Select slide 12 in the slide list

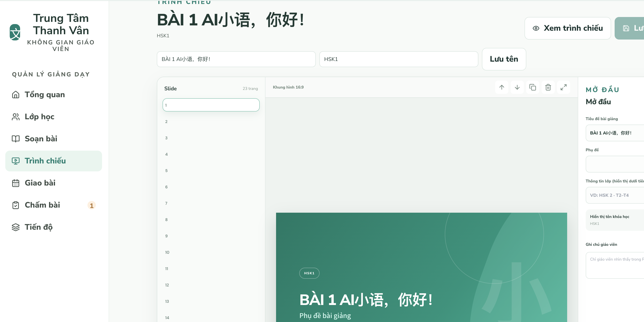pyautogui.click(x=211, y=285)
